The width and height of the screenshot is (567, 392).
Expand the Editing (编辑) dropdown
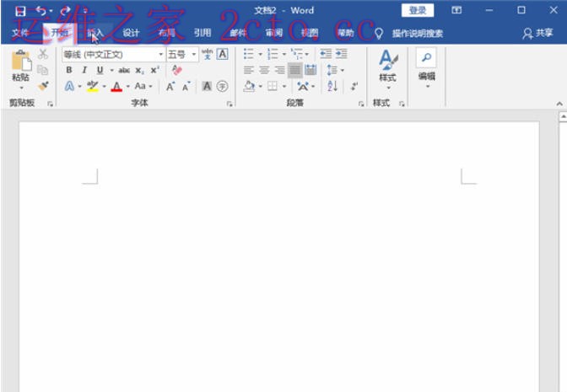pos(426,69)
